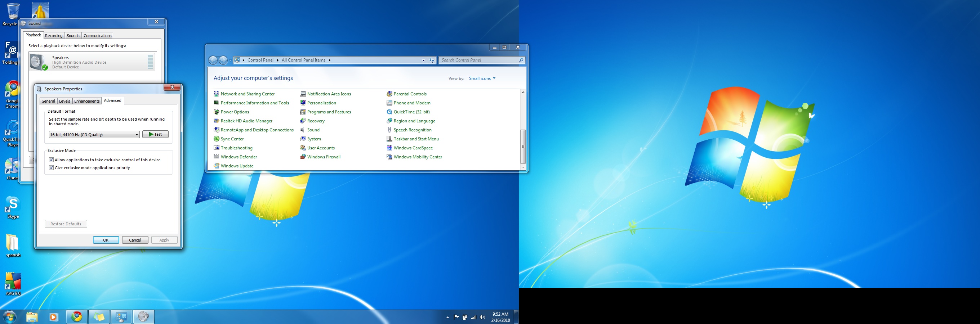
Task: Click Cancel in Speakers Properties
Action: 135,240
